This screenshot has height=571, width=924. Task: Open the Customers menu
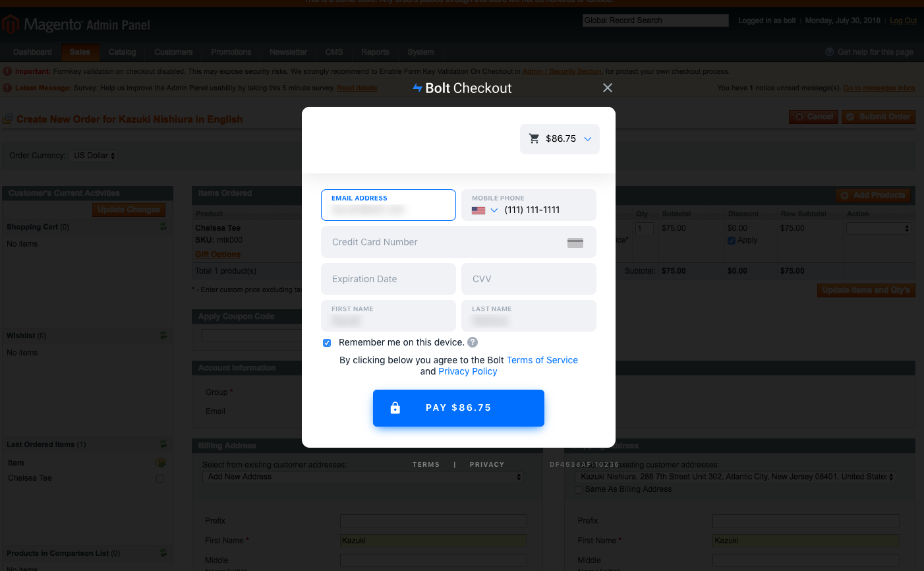(173, 52)
